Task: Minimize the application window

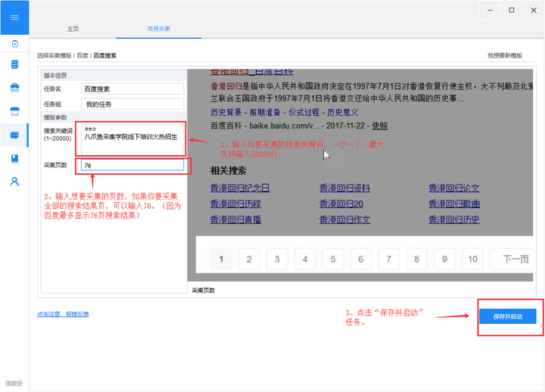Action: click(x=490, y=10)
